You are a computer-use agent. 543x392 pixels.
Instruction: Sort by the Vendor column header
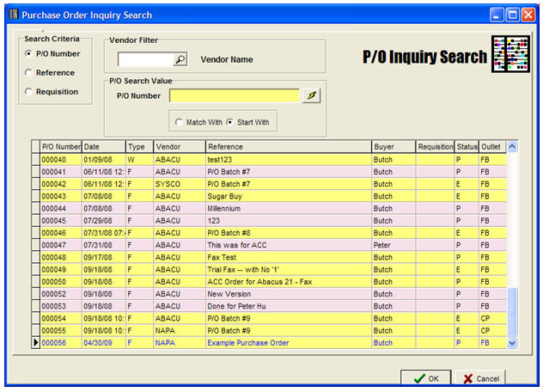[179, 147]
